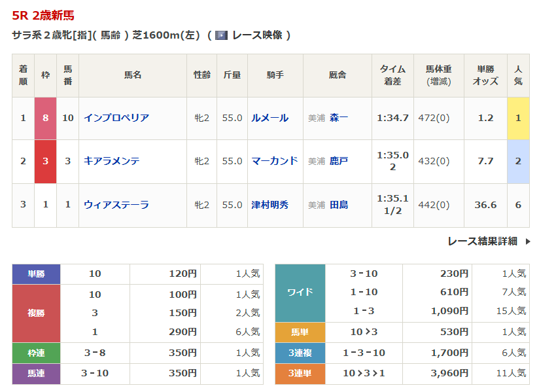This screenshot has height=392, width=539.
Task: Open horse インプロペリア page
Action: click(116, 118)
